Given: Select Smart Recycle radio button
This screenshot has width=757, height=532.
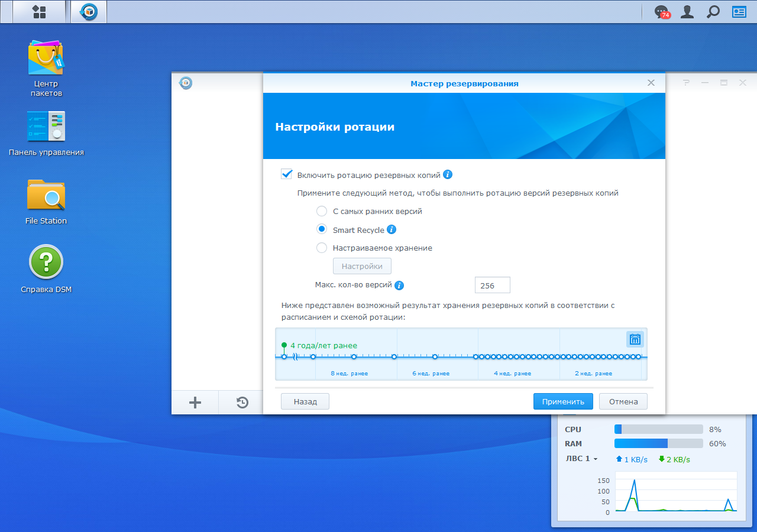Looking at the screenshot, I should (x=322, y=229).
